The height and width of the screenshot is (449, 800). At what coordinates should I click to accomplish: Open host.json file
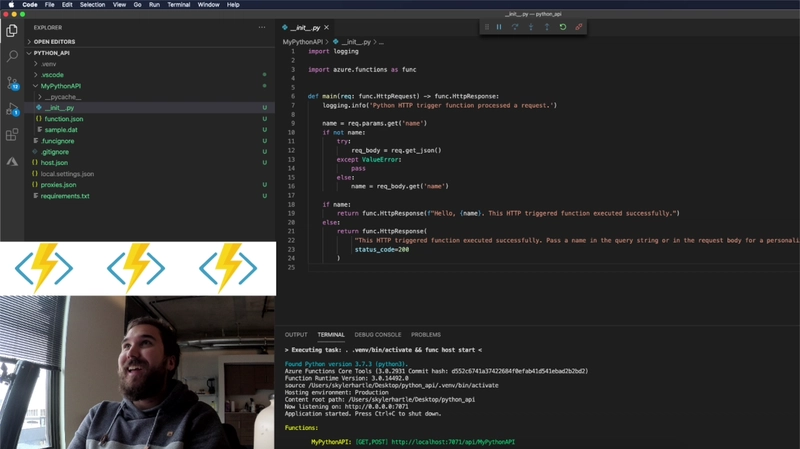(x=54, y=163)
